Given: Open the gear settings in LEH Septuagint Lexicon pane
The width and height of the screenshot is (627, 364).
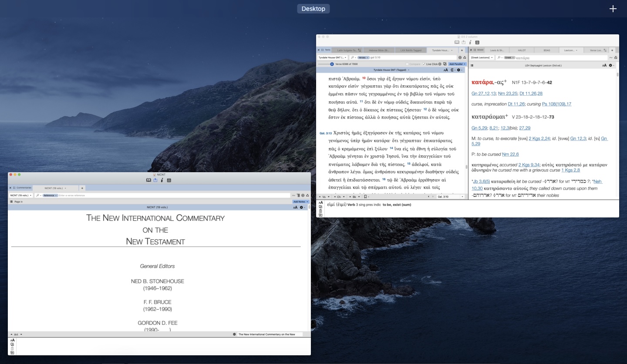Looking at the screenshot, I should (611, 65).
